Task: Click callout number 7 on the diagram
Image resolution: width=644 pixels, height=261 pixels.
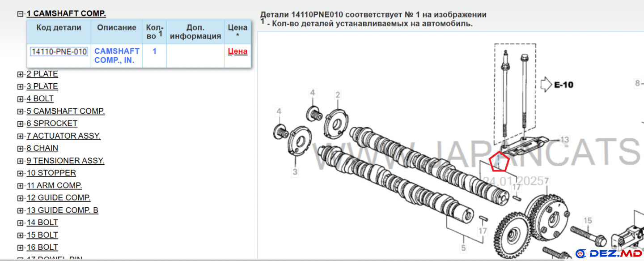Action: pyautogui.click(x=546, y=181)
